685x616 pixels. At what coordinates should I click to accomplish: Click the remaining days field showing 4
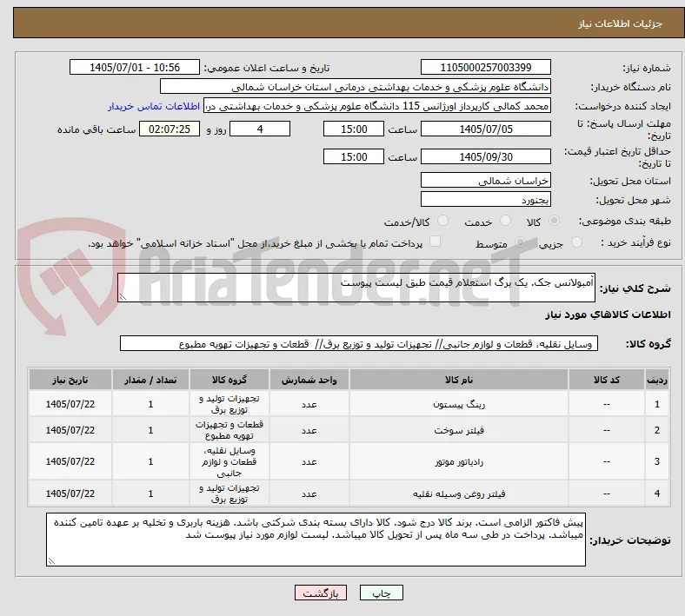point(260,129)
